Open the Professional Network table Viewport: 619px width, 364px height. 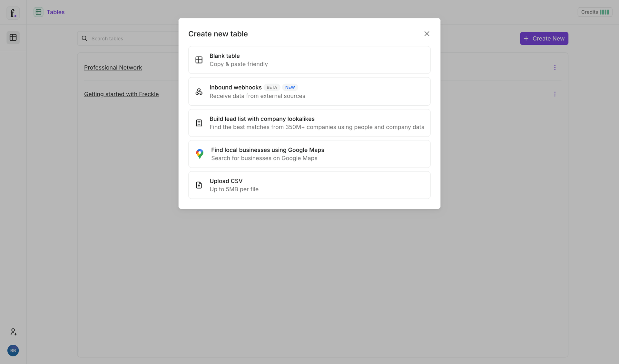(113, 67)
